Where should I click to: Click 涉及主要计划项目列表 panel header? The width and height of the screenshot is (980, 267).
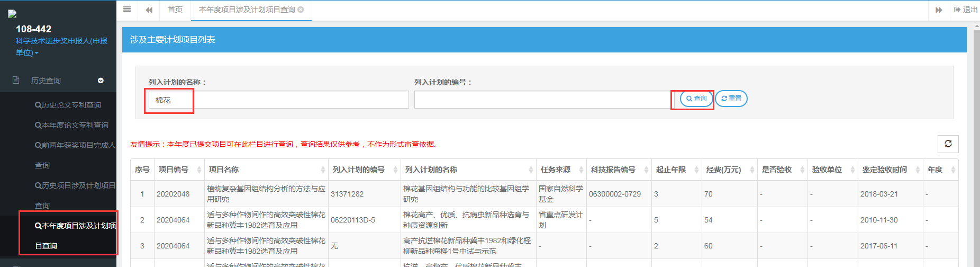[544, 40]
